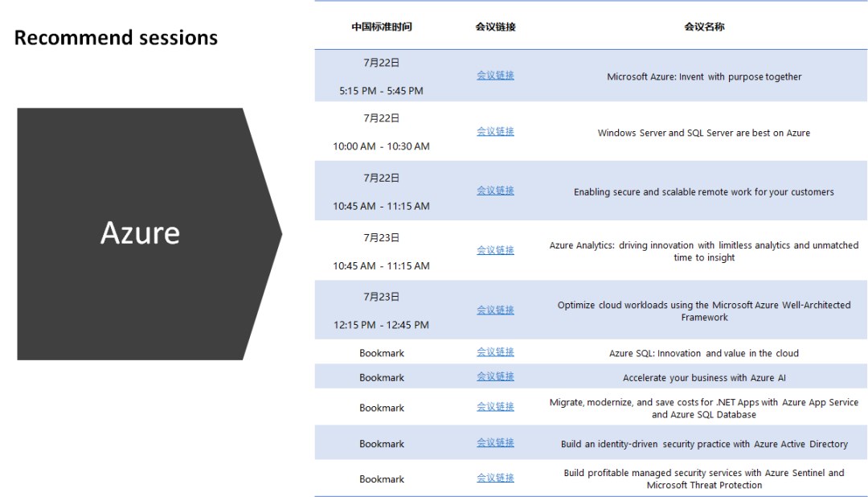Click Bookmark cell in Azure SQL row

pyautogui.click(x=382, y=353)
